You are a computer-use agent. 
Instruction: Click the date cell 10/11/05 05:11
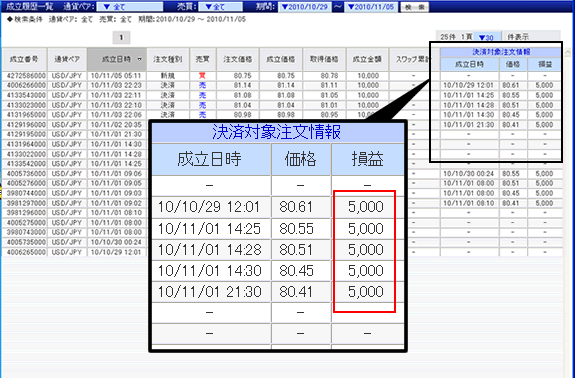click(117, 76)
